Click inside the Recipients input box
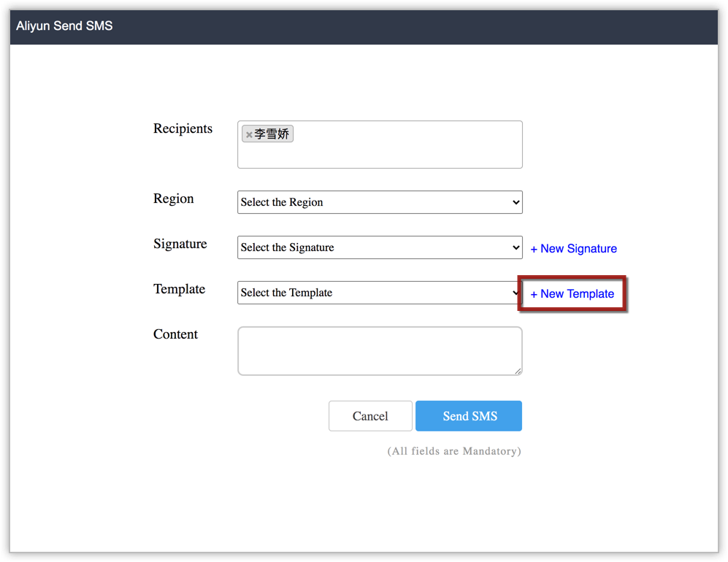Viewport: 728px width, 562px height. [380, 145]
